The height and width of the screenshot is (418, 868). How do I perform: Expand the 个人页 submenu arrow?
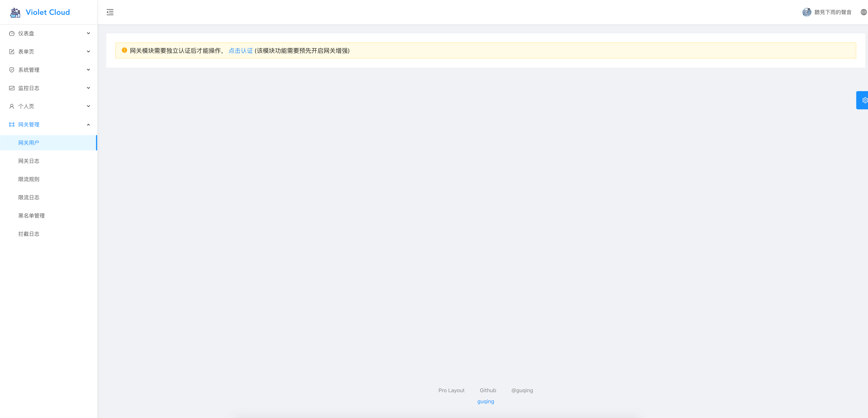pos(88,106)
